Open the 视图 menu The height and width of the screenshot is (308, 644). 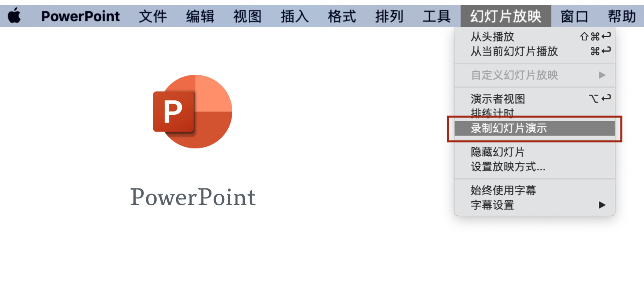coord(248,16)
